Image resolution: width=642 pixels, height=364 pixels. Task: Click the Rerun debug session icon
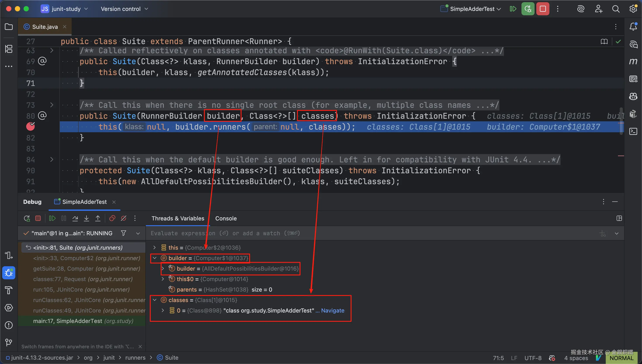coord(27,218)
